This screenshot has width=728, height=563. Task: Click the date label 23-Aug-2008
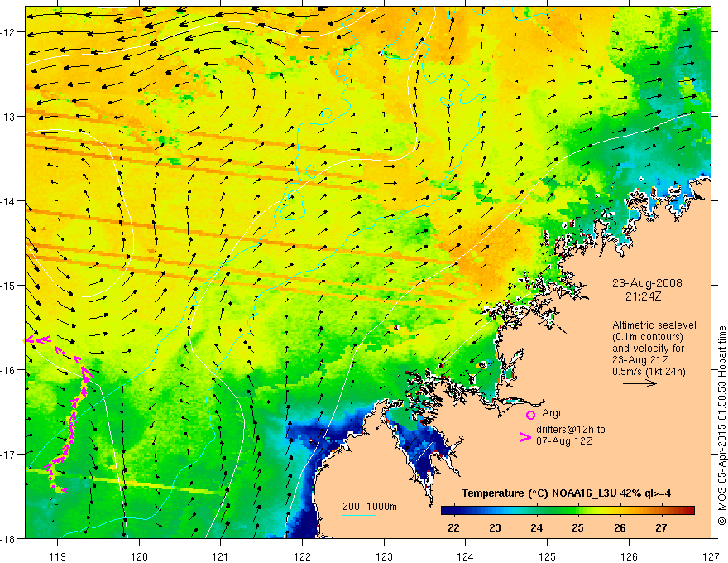[647, 283]
